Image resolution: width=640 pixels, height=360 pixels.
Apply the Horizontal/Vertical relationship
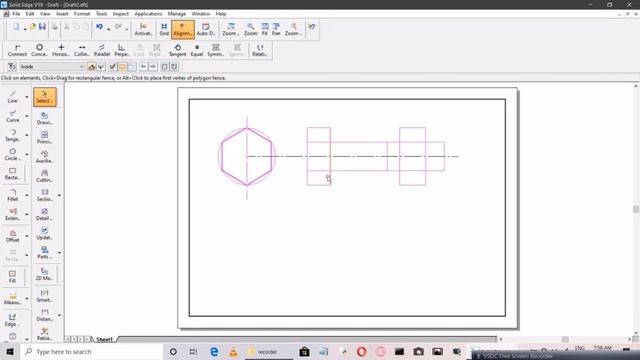tap(61, 50)
